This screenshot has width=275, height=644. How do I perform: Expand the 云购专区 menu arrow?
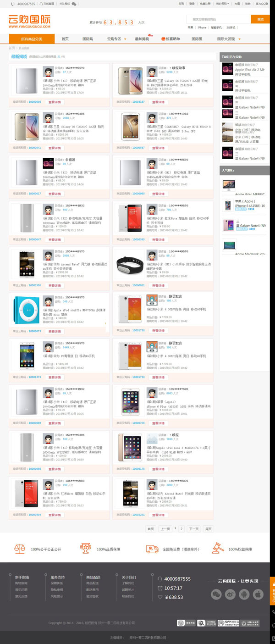point(125,39)
